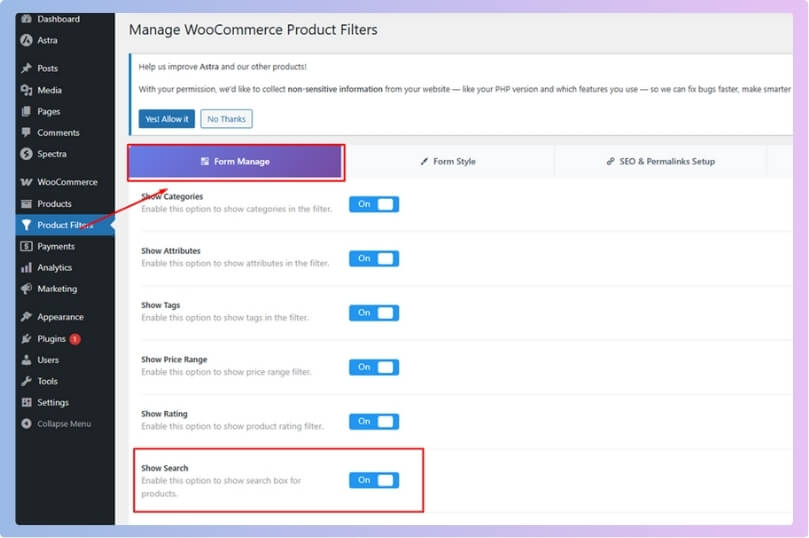Screen dimensions: 809x538
Task: Click the Tools wrench icon
Action: (26, 381)
